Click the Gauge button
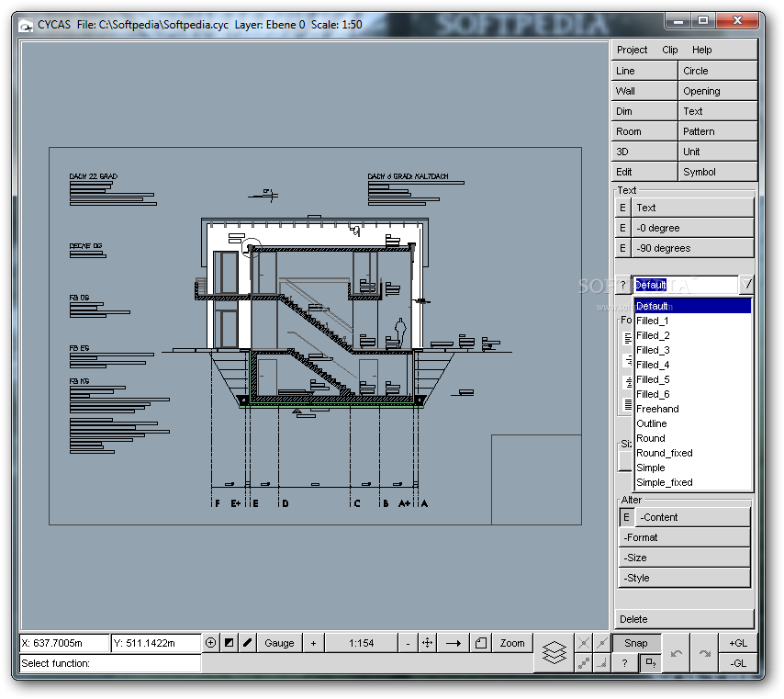 [279, 643]
